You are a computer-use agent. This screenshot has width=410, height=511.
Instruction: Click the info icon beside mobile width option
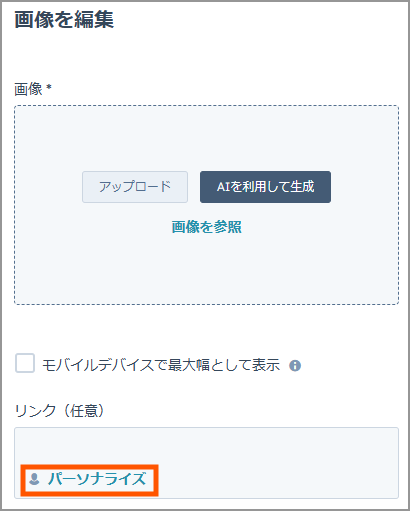click(x=295, y=366)
